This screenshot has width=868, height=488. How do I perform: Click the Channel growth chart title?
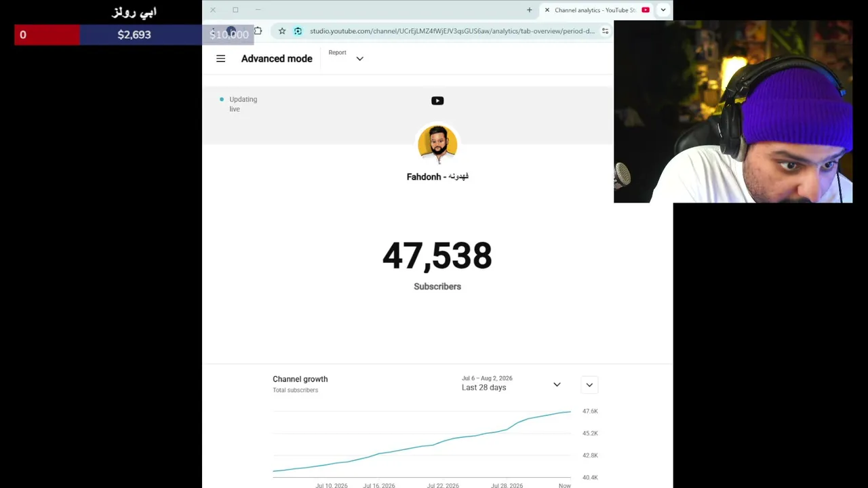pyautogui.click(x=300, y=380)
